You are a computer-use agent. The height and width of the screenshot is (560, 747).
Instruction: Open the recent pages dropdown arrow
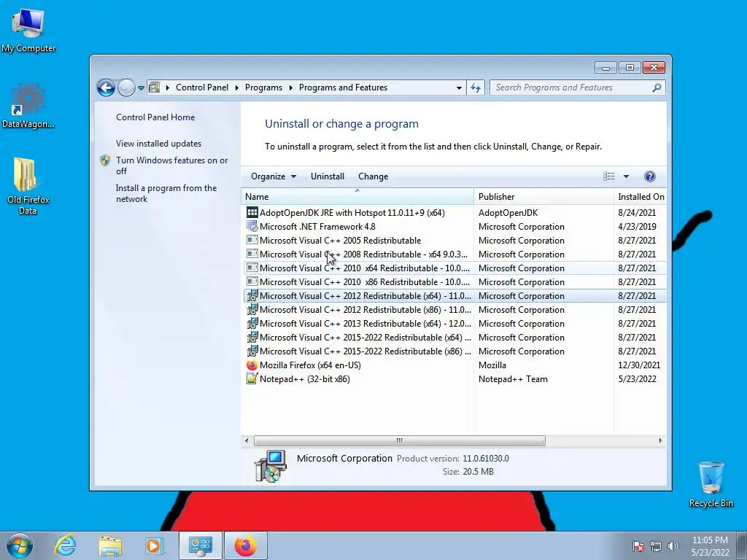pyautogui.click(x=141, y=88)
